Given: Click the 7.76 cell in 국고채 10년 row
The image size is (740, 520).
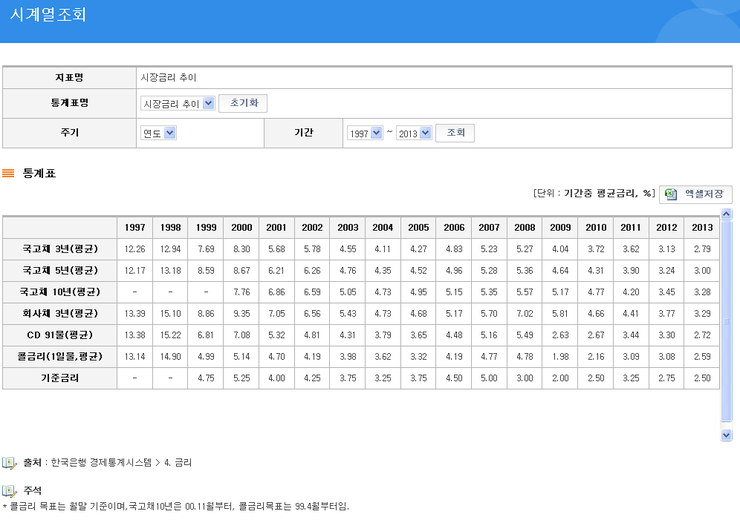Looking at the screenshot, I should pyautogui.click(x=242, y=292).
